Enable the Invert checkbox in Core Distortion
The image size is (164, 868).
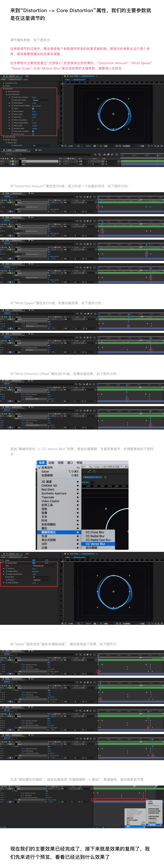tap(33, 108)
